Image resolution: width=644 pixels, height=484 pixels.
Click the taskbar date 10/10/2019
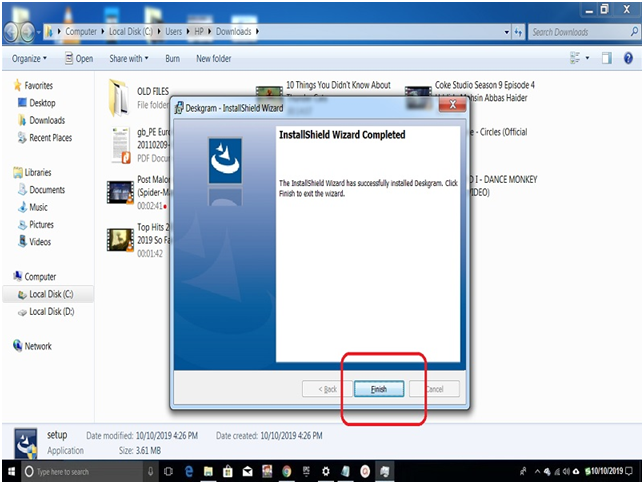(607, 471)
